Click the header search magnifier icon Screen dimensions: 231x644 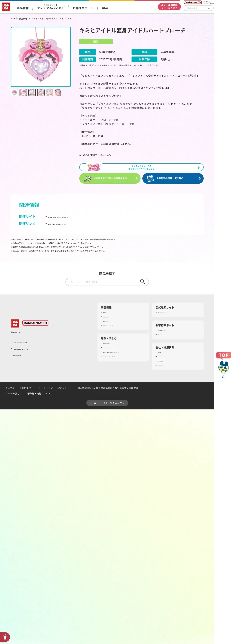[209, 8]
